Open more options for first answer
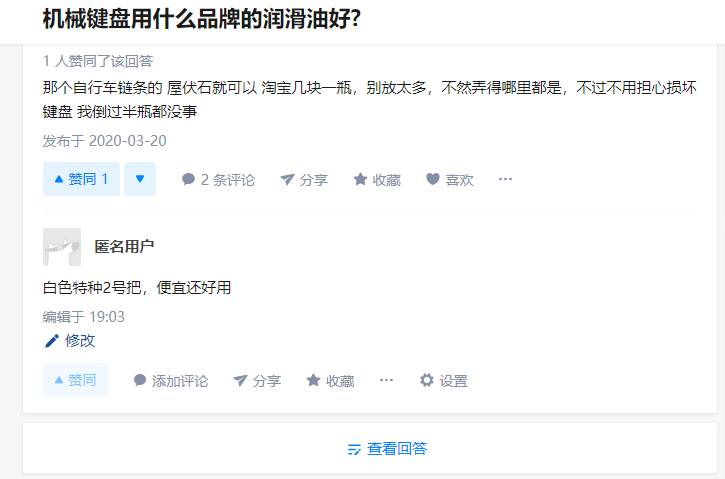Image resolution: width=725 pixels, height=479 pixels. tap(505, 180)
